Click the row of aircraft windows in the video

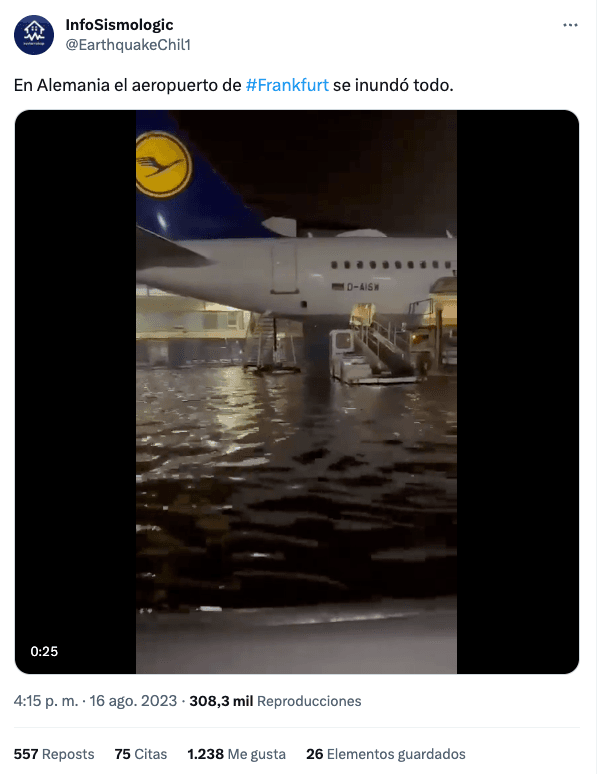(x=391, y=265)
